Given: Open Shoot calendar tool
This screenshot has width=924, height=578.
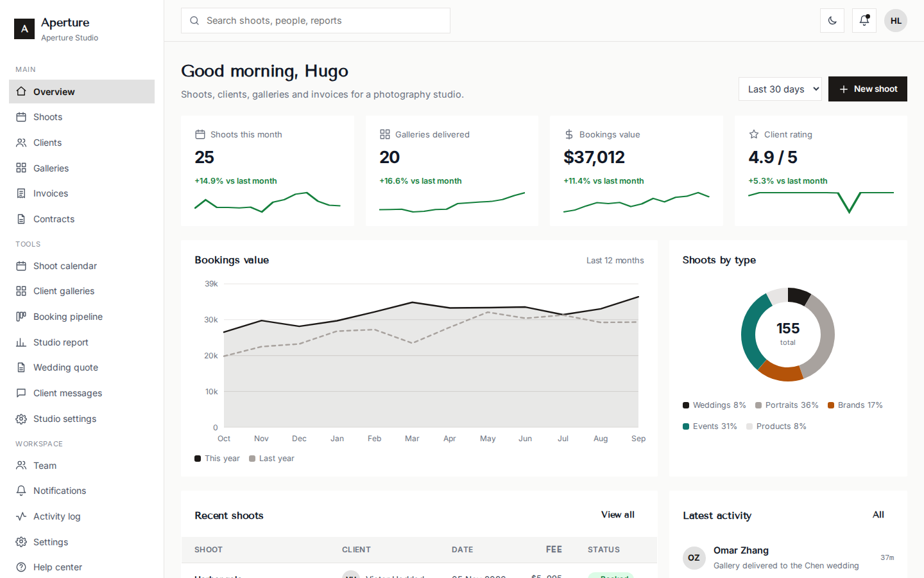Looking at the screenshot, I should click(x=81, y=266).
